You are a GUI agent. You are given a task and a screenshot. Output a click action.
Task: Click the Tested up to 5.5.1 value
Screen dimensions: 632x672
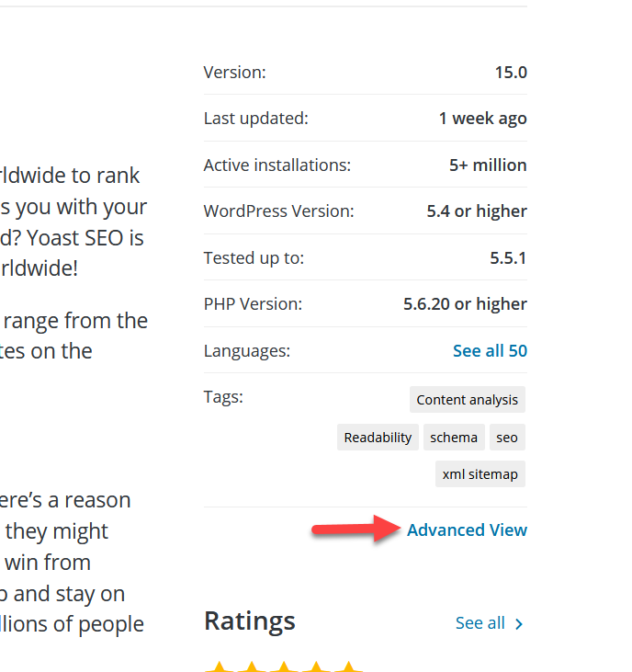tap(508, 258)
